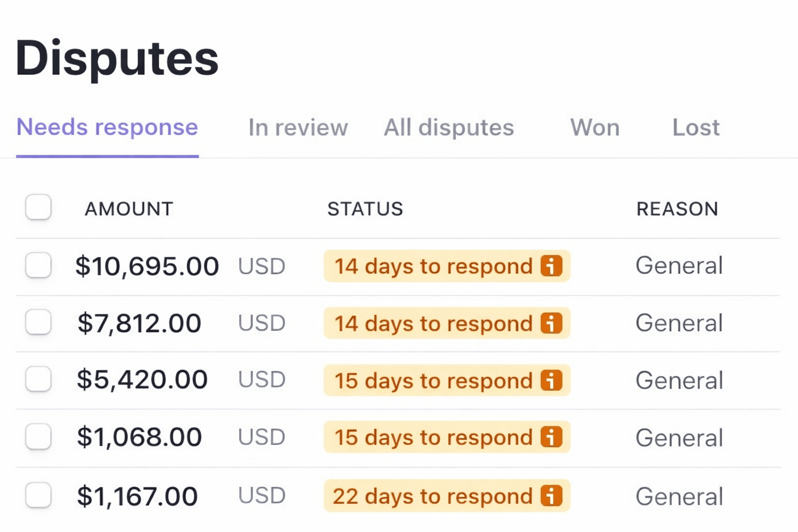Click the info icon for the $5,420.00 dispute

(552, 381)
